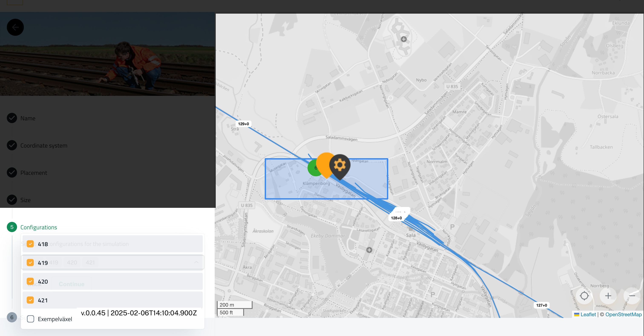644x336 pixels.
Task: Open the Configurations step
Action: click(39, 227)
